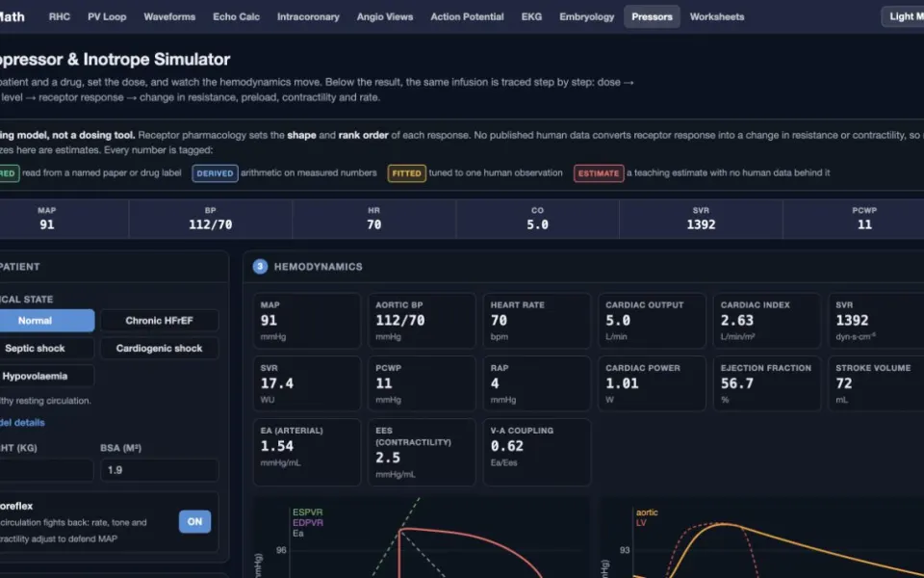Select the Normal clinical state
The image size is (924, 578).
46,320
